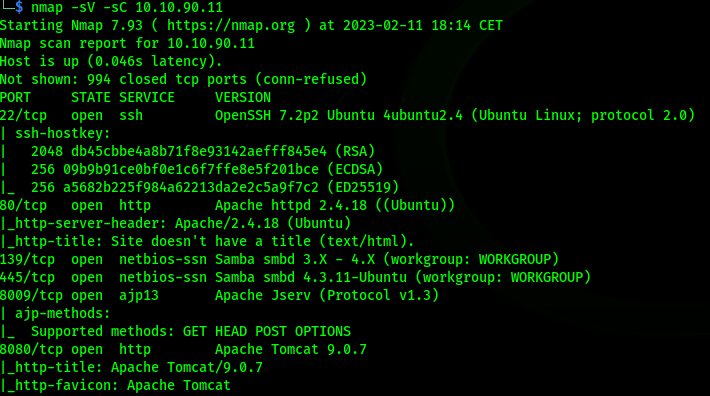The width and height of the screenshot is (710, 396).
Task: Click the 80/tcp port entry
Action: pos(23,205)
